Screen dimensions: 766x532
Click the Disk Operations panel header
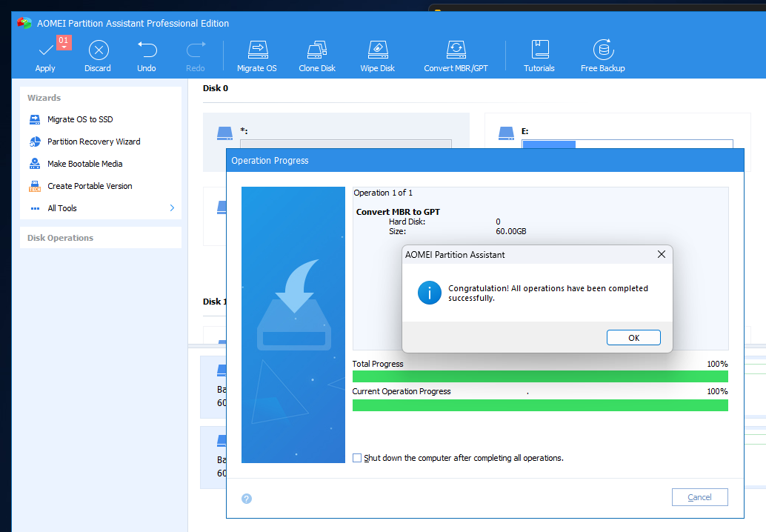pos(60,238)
